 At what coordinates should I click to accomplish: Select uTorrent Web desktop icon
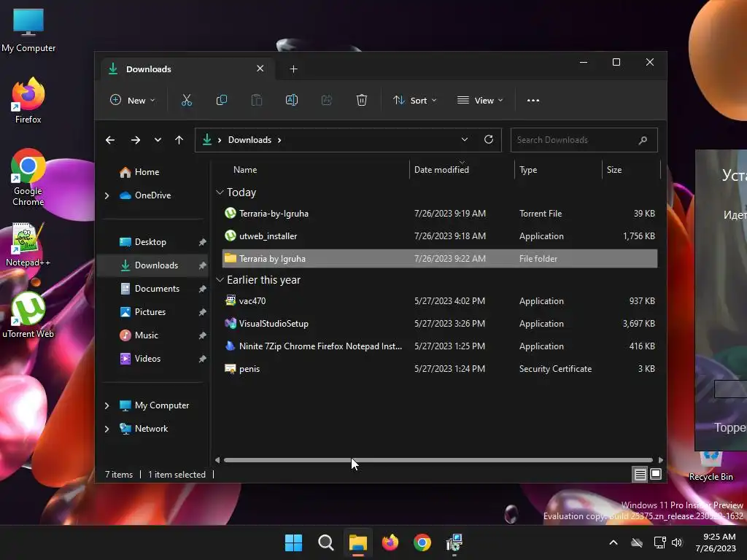(x=28, y=315)
